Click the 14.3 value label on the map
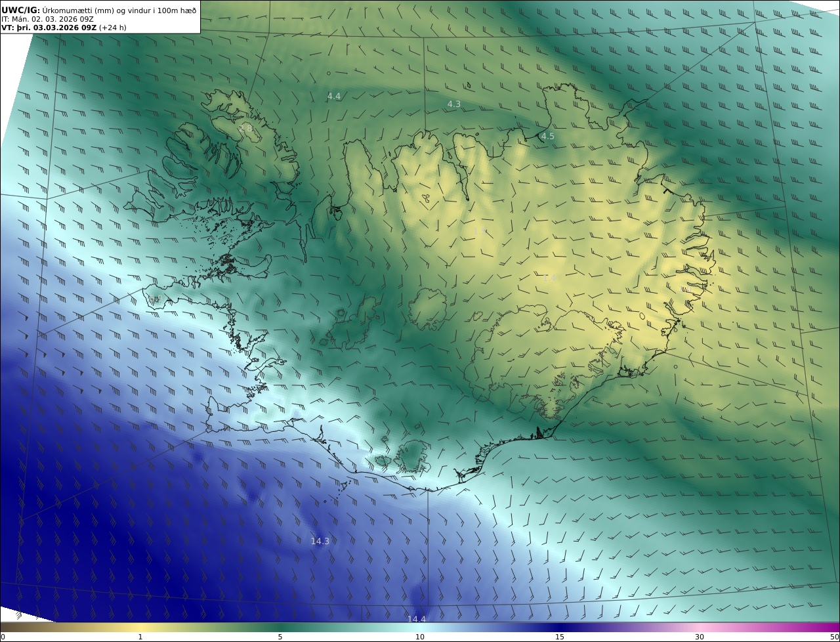This screenshot has width=840, height=642. pos(320,542)
